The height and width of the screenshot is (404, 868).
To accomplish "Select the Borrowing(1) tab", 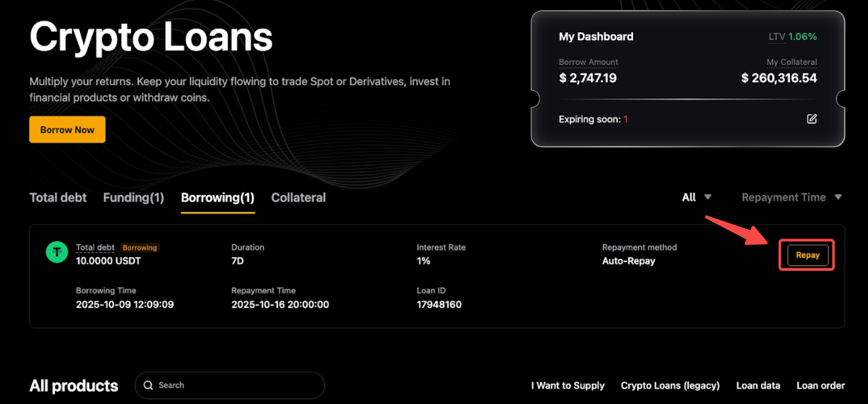I will (217, 197).
